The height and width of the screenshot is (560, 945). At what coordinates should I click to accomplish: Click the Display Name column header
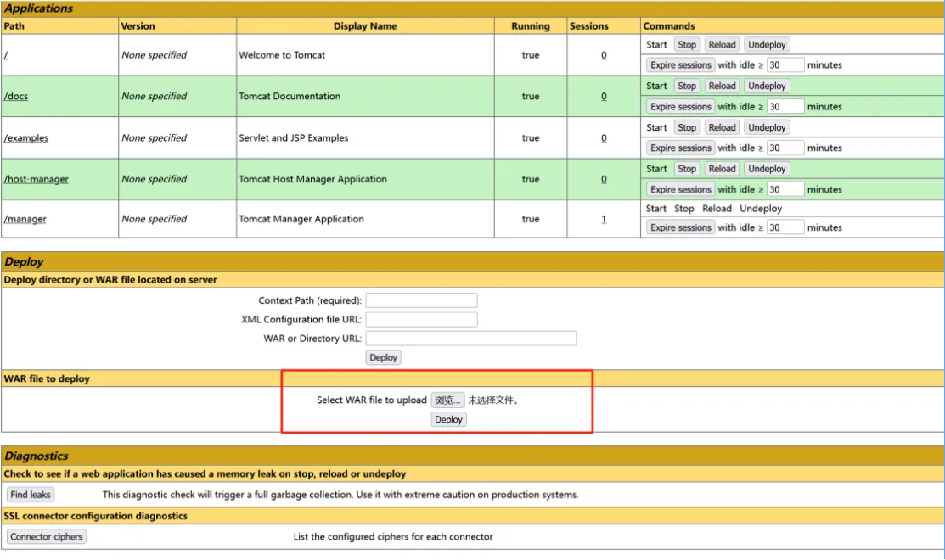pos(365,26)
